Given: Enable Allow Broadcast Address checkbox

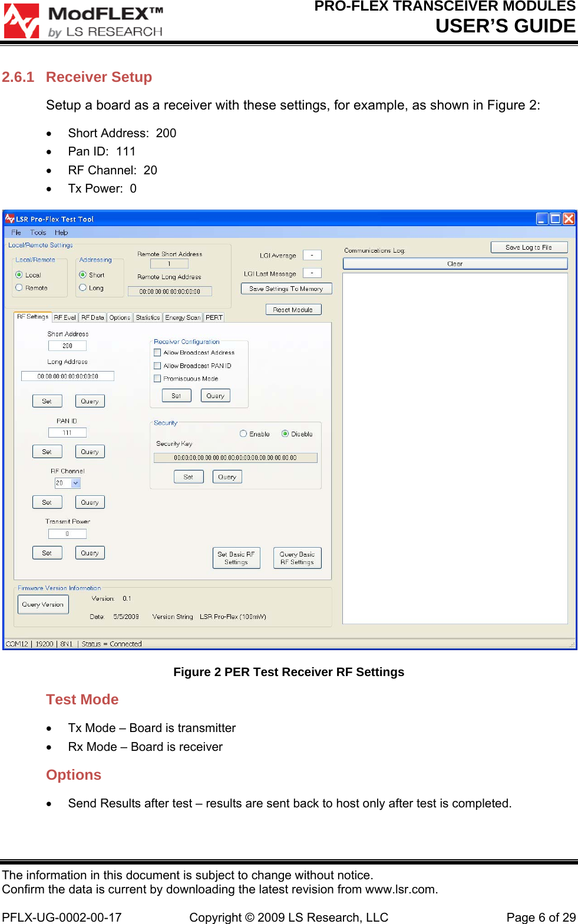Looking at the screenshot, I should pyautogui.click(x=157, y=353).
